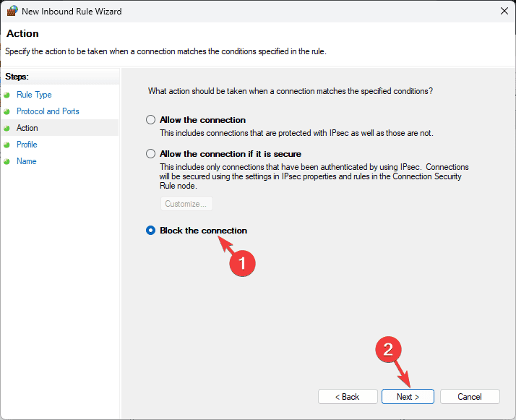The width and height of the screenshot is (516, 420).
Task: Go to the Rule Type step
Action: pos(34,95)
